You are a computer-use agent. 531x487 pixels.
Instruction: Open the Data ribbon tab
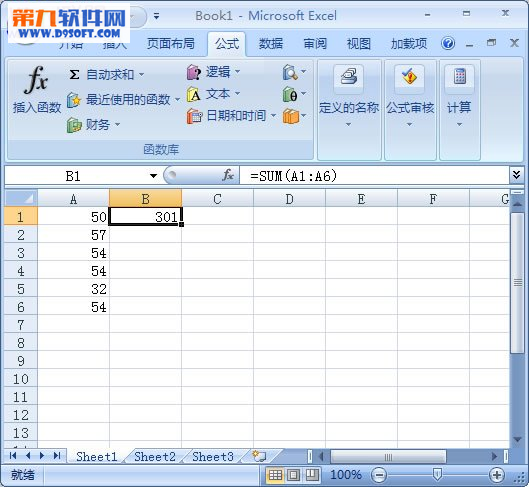click(271, 44)
